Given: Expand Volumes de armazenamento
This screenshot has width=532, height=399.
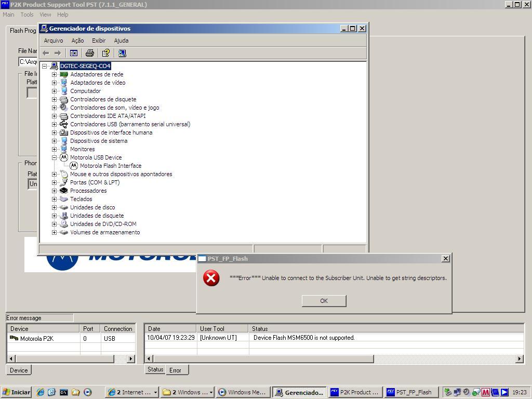Looking at the screenshot, I should tap(54, 232).
